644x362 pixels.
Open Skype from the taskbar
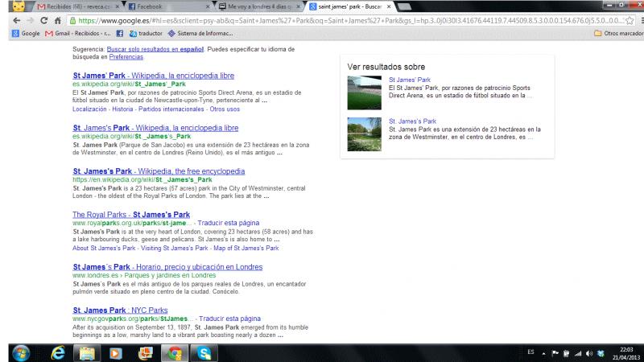point(204,353)
